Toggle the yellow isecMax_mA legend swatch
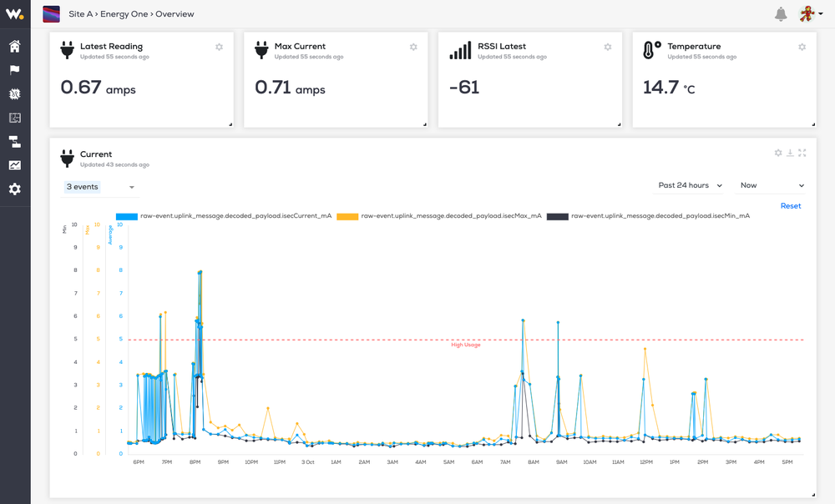The width and height of the screenshot is (835, 504). coord(347,217)
